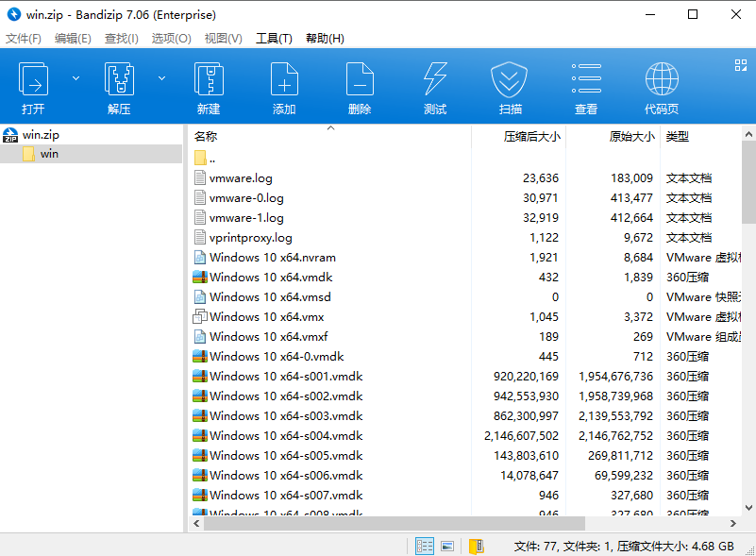This screenshot has width=756, height=556.
Task: Click the horizontal scrollbar thumb
Action: (394, 523)
